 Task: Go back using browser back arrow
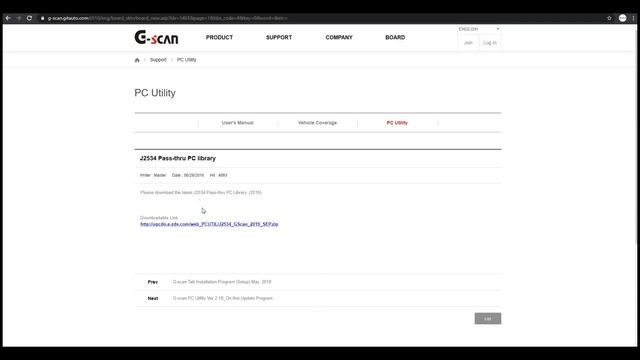[8, 18]
